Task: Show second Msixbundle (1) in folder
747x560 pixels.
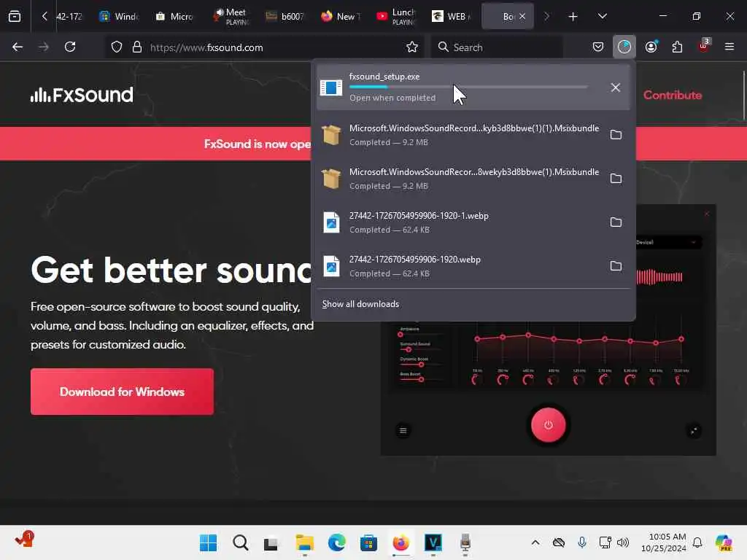Action: (616, 179)
